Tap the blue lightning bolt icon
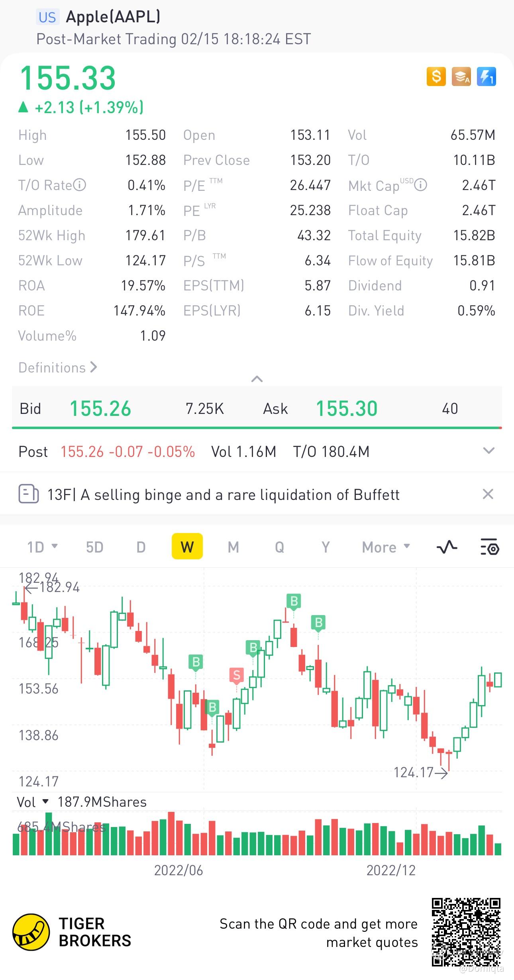 [486, 76]
